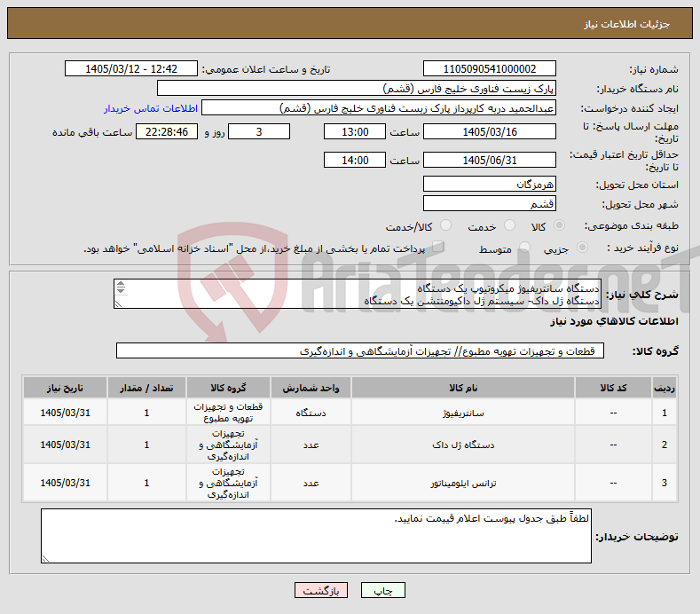Click the date 1405/03/31 in سانتریفیوژ row

click(65, 413)
